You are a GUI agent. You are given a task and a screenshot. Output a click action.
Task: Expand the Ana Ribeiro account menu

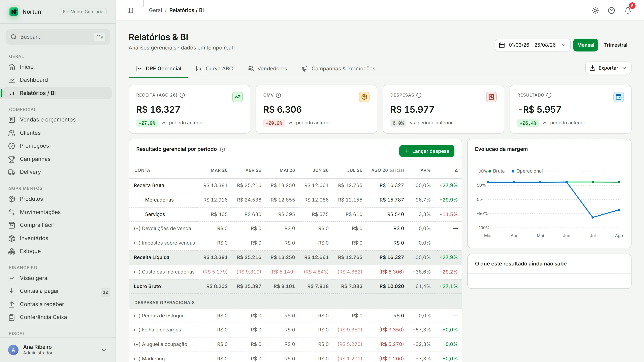[x=58, y=350]
